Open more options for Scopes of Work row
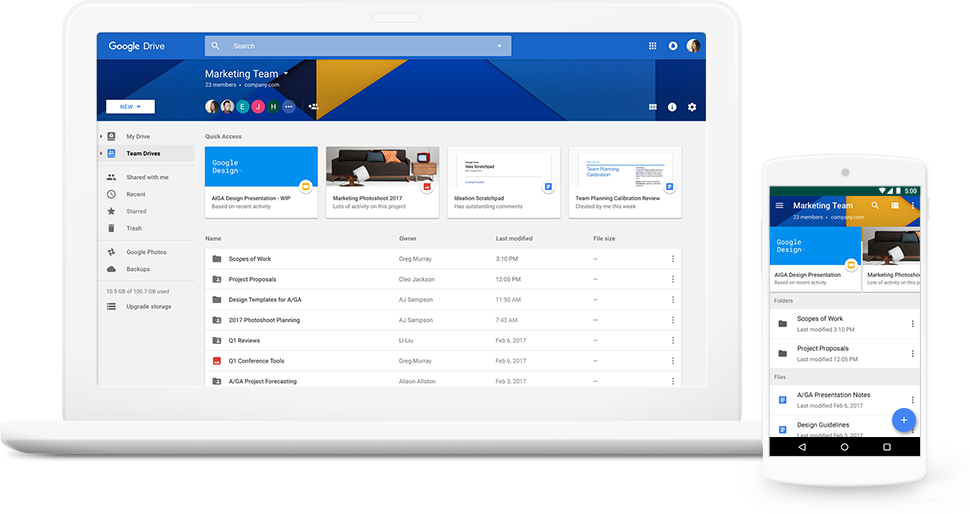The height and width of the screenshot is (514, 970). 672,259
